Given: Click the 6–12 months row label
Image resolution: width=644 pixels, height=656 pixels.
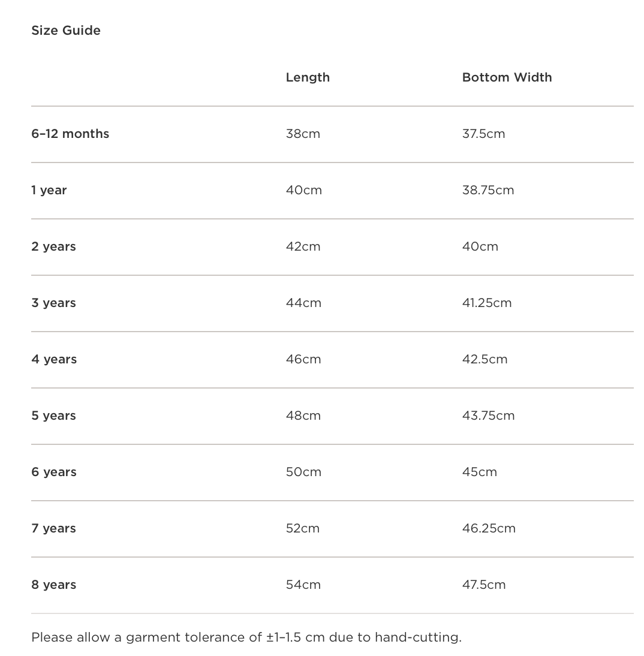Looking at the screenshot, I should (70, 134).
